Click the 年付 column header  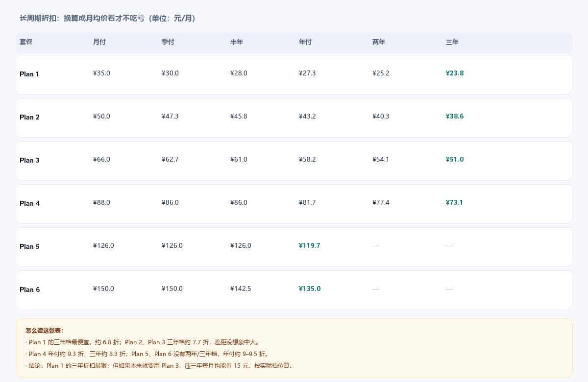pos(305,42)
